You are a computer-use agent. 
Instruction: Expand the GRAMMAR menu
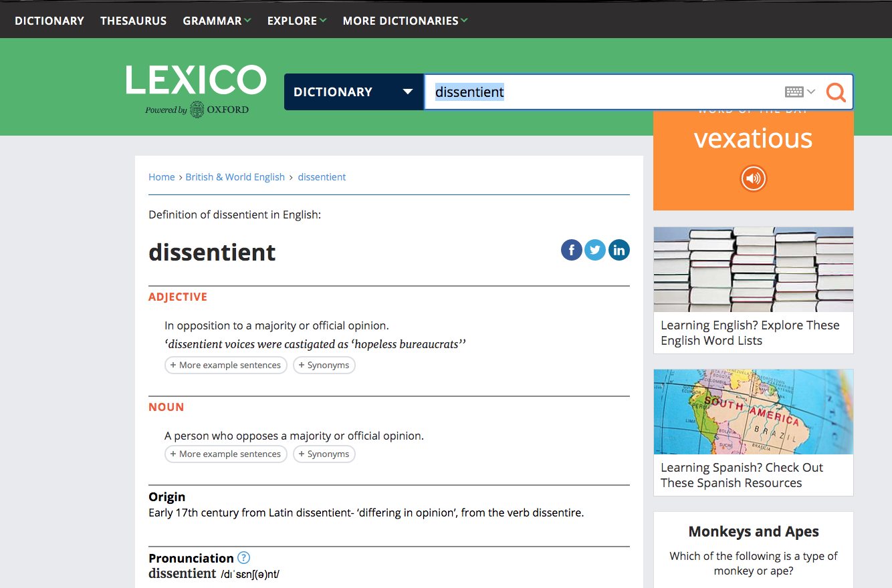click(217, 21)
